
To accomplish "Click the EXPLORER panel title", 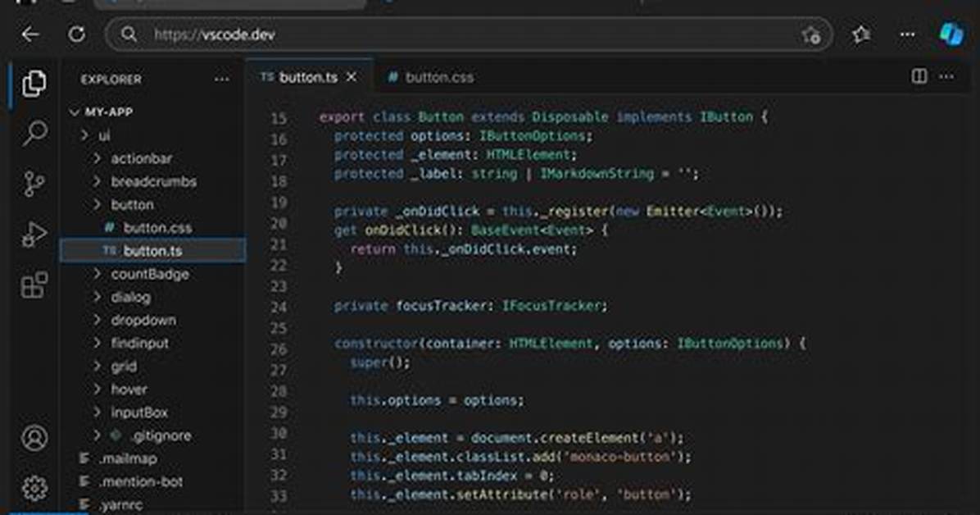I will pyautogui.click(x=111, y=80).
